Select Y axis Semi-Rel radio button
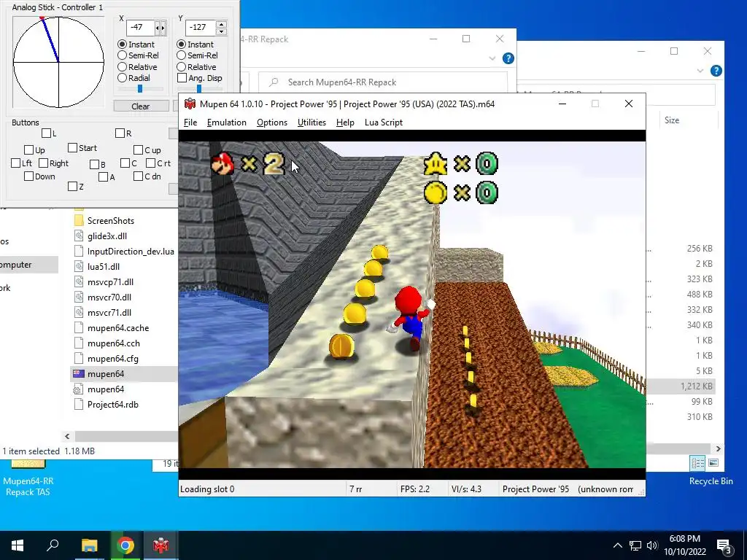 click(x=182, y=55)
